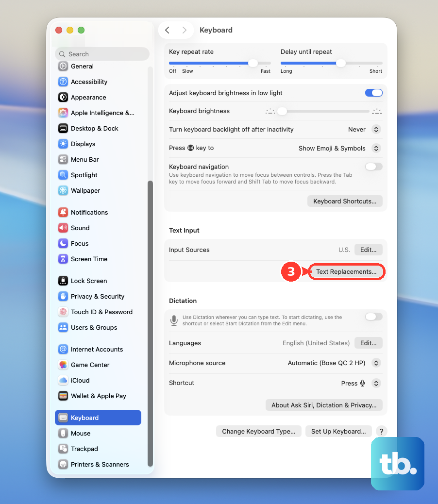Click the Key repeat rate slider knob
The height and width of the screenshot is (504, 438).
(253, 63)
